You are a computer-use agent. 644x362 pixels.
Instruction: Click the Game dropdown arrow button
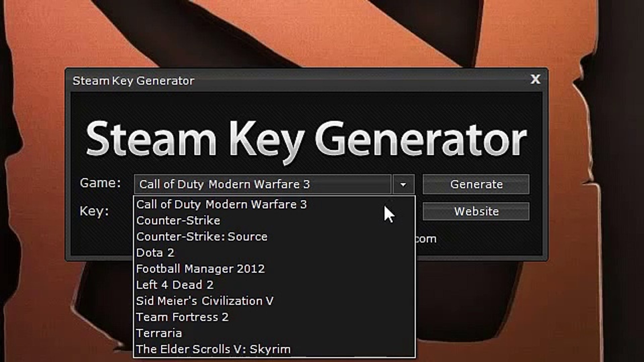coord(403,184)
